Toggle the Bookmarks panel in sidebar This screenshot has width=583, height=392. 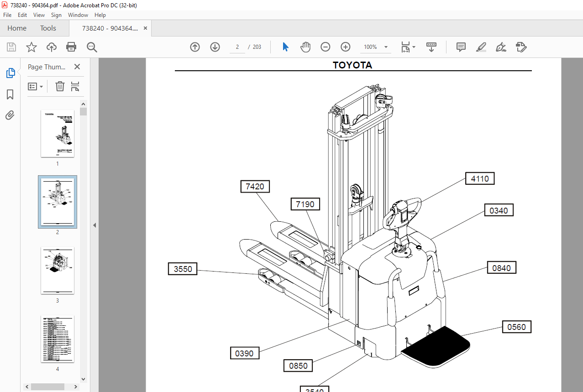click(x=10, y=94)
